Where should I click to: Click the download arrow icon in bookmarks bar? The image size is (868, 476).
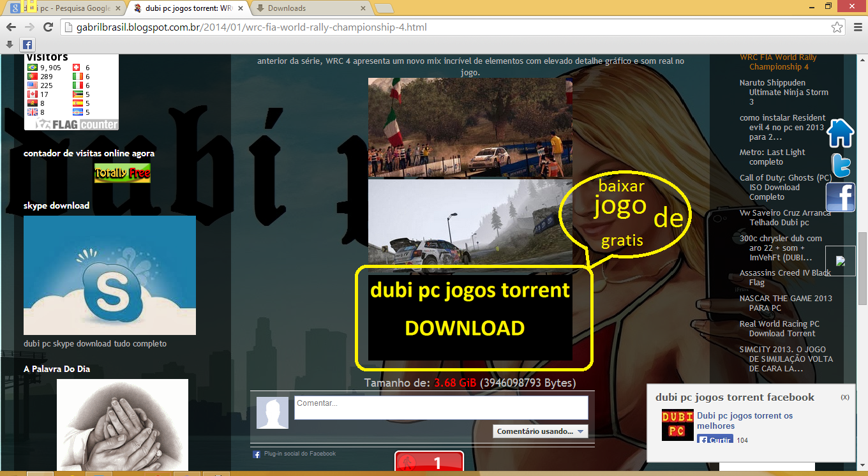coord(9,45)
